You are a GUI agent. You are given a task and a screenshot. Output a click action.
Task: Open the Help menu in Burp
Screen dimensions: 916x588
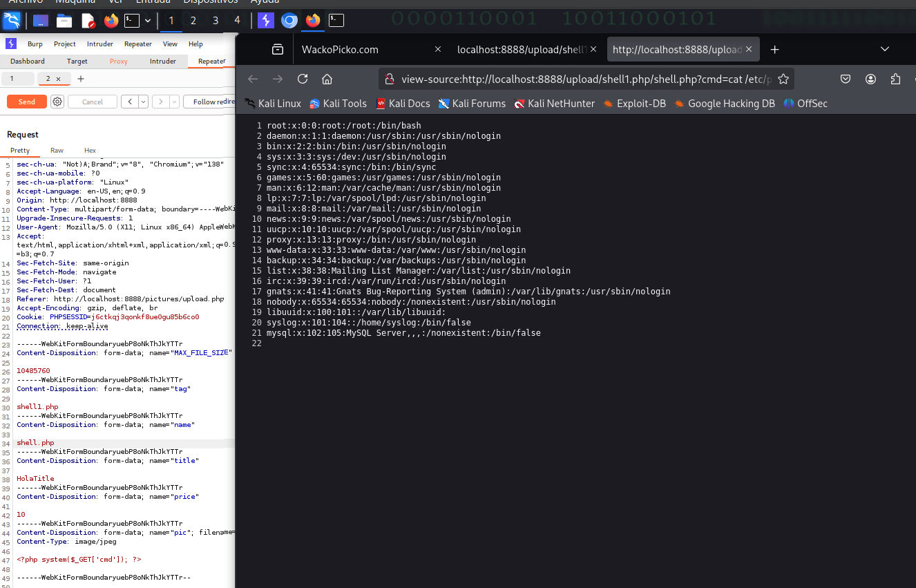click(195, 44)
